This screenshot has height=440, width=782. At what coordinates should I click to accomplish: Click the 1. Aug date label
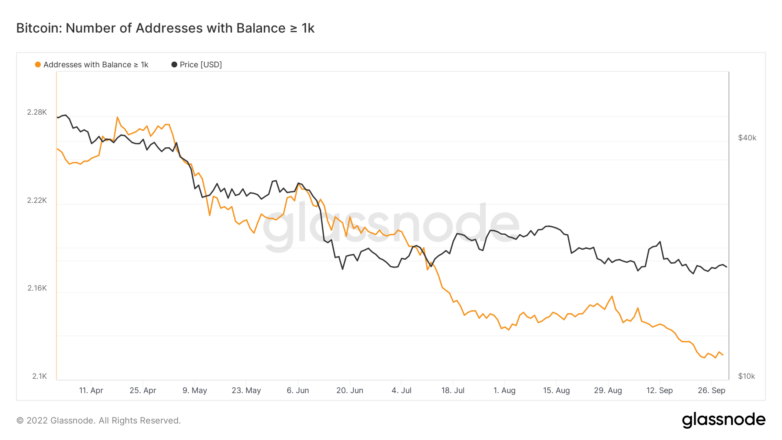[504, 390]
